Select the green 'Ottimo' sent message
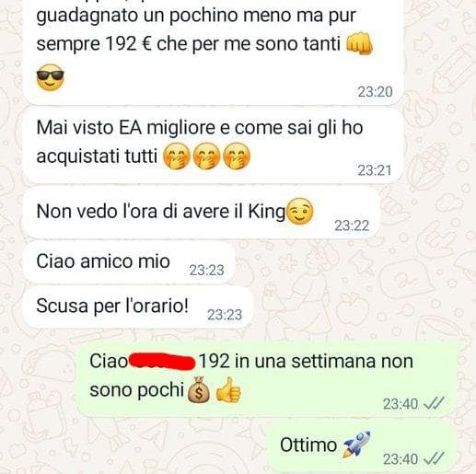 (x=362, y=445)
